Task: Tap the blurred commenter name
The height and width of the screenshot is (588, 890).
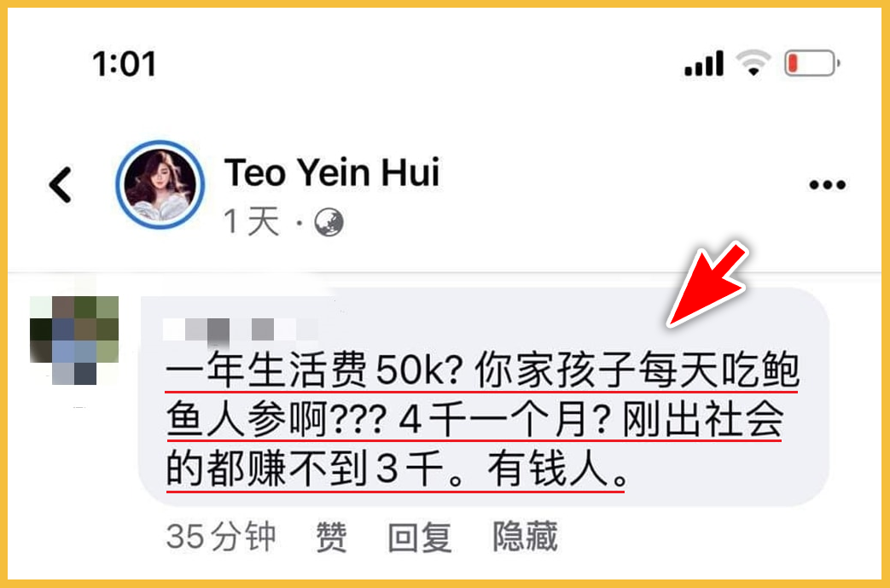Action: point(241,329)
